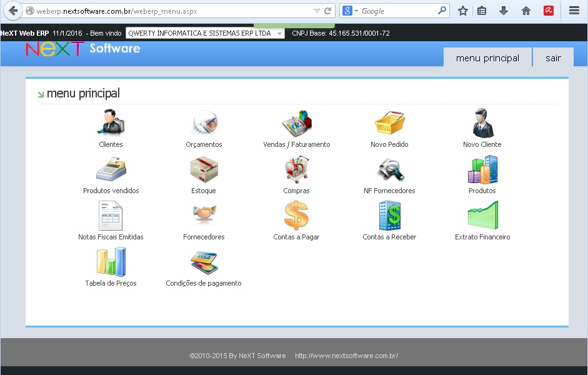
Task: Bookmark this page with star icon
Action: pyautogui.click(x=463, y=11)
